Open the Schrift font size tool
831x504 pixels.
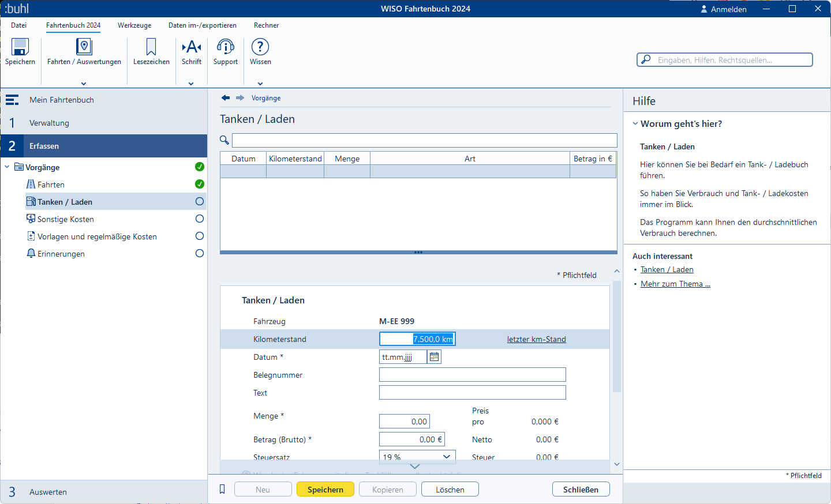click(192, 47)
